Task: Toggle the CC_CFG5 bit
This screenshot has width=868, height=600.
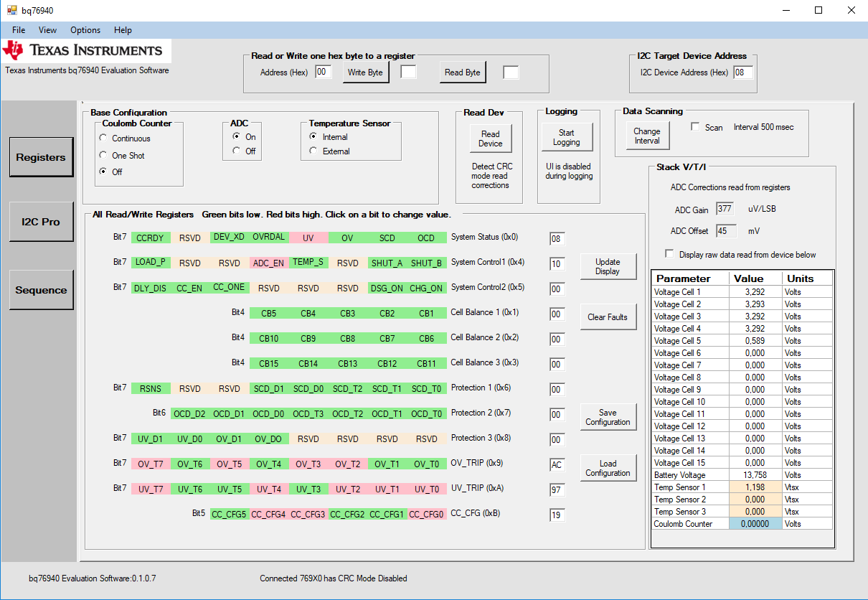Action: [x=230, y=514]
